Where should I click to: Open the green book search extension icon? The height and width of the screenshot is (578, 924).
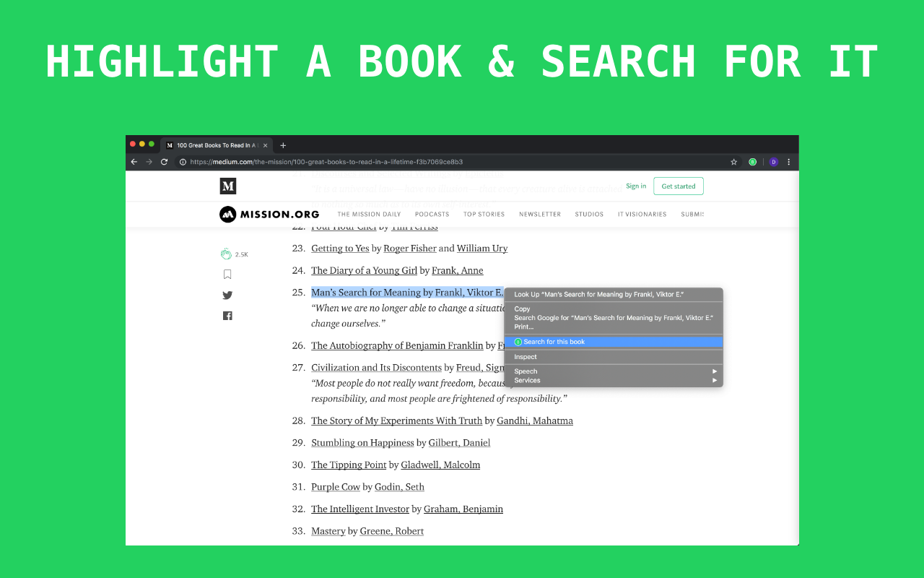753,162
